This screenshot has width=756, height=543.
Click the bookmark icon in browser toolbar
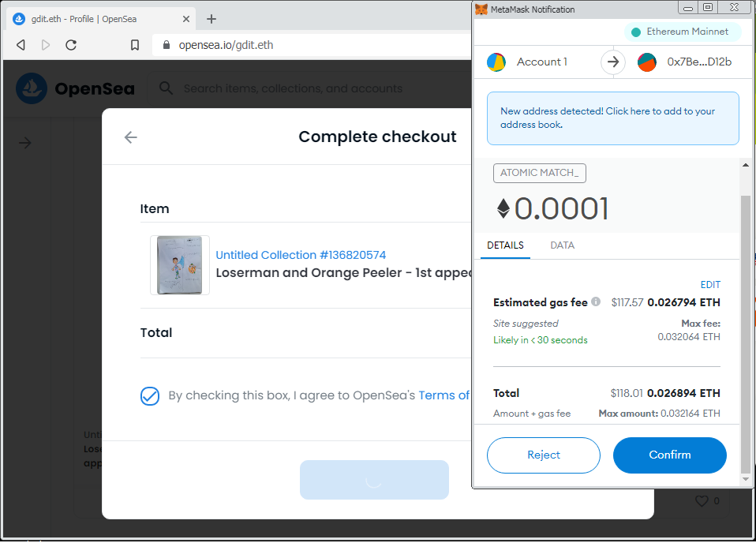point(134,45)
